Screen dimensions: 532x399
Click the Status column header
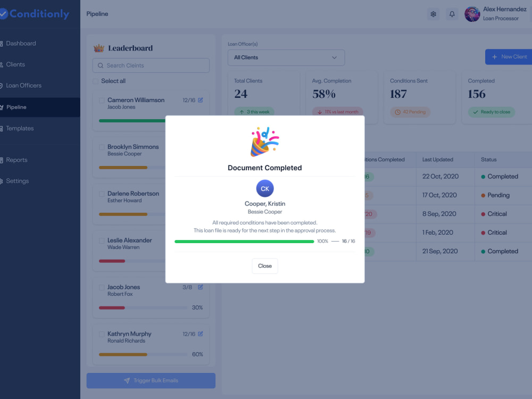[x=488, y=160]
